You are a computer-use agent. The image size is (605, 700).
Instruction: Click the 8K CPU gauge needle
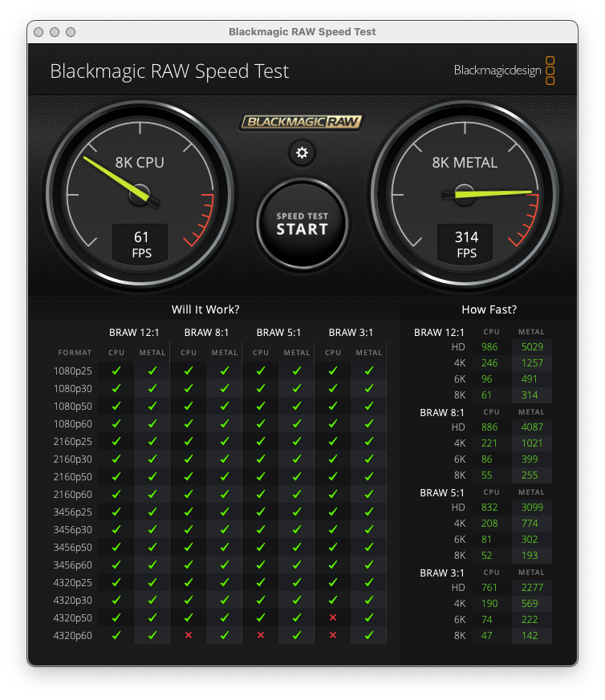(118, 179)
